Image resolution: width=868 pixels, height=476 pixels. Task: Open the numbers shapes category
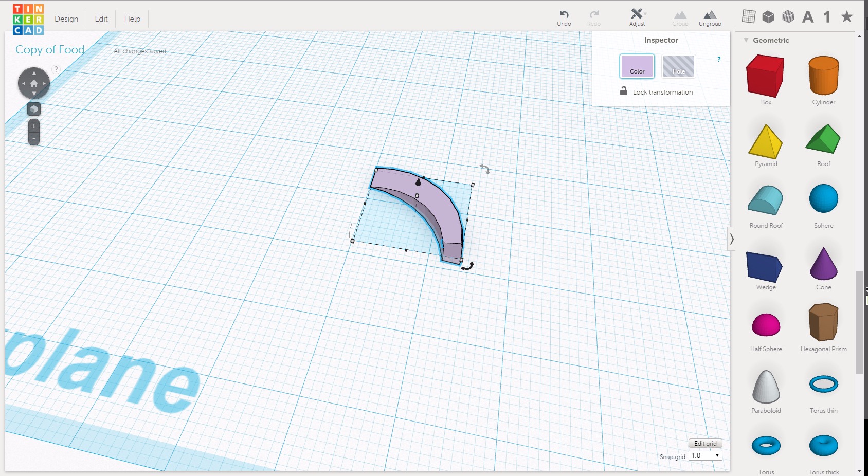[x=827, y=17]
